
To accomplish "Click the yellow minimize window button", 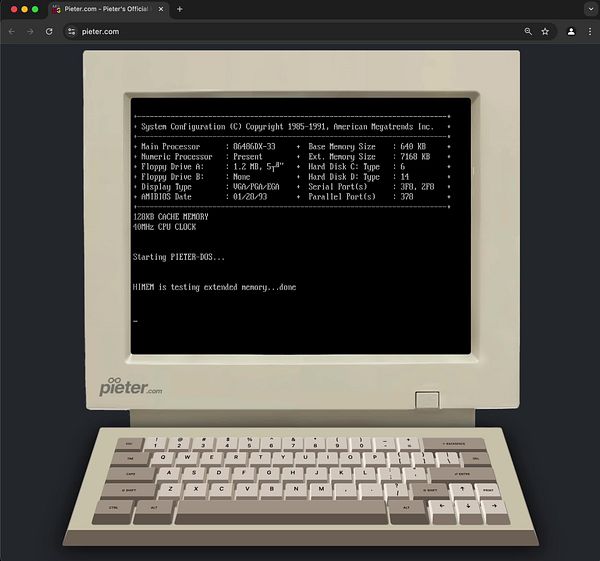I will click(24, 9).
